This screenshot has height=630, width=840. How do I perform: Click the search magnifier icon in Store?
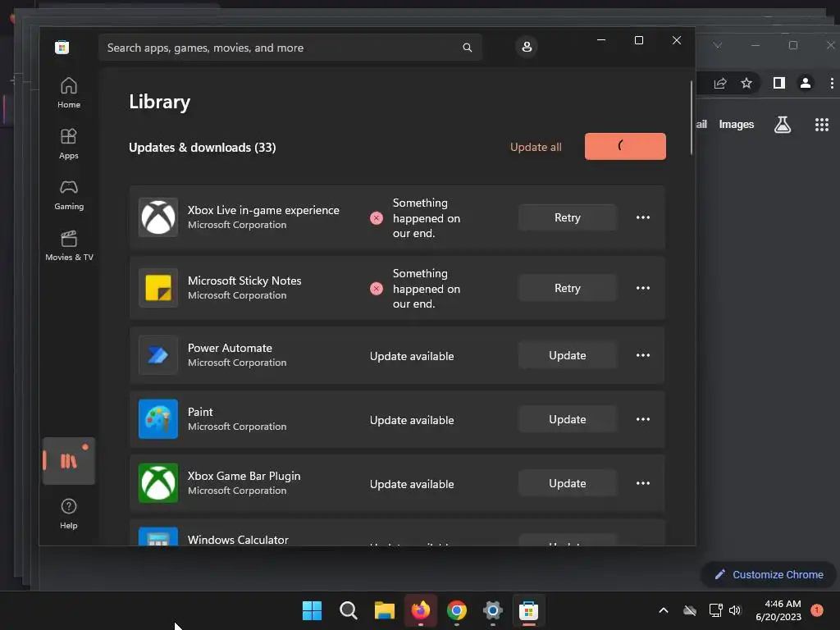click(467, 48)
